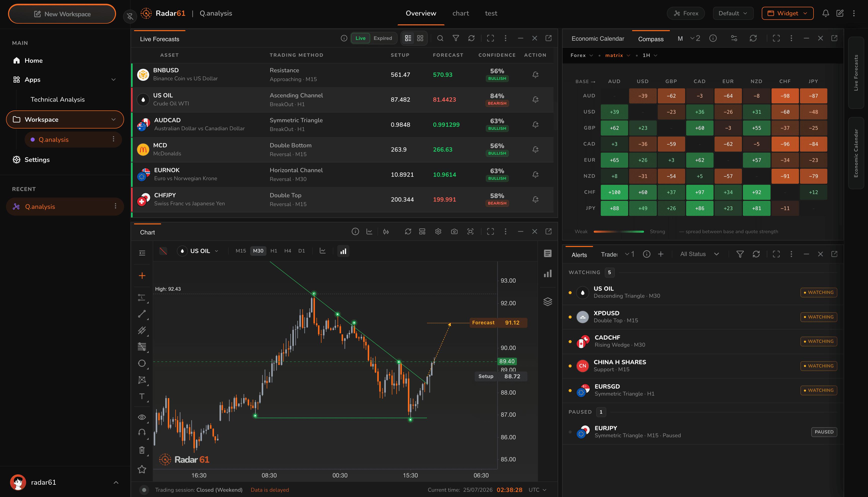Set alert bell for BNBUSD row

(535, 74)
